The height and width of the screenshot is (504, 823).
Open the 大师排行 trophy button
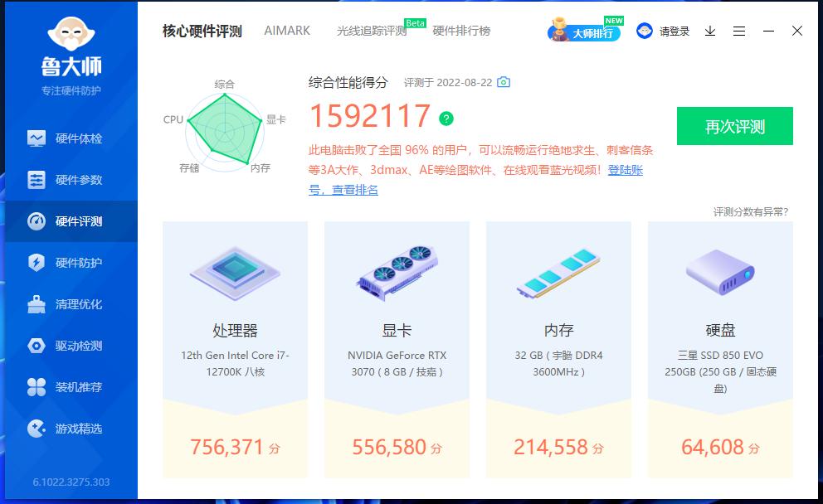[x=584, y=31]
